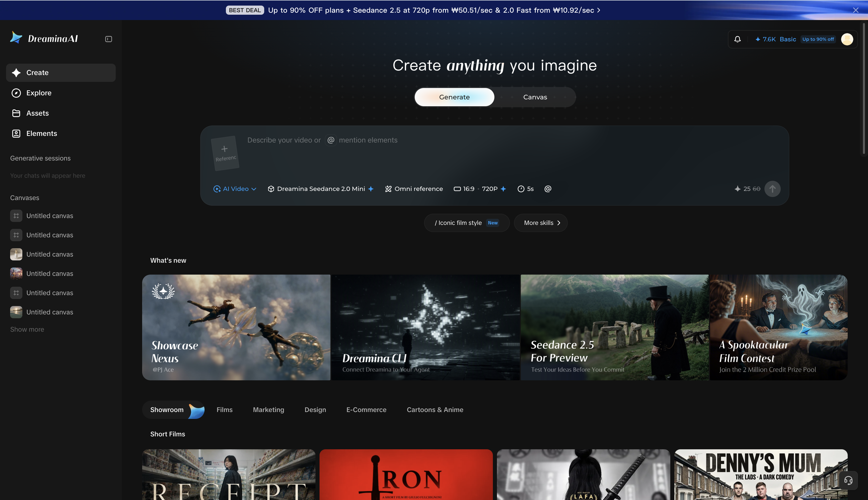Submit prompt with the up-arrow send button
This screenshot has width=868, height=500.
(772, 189)
